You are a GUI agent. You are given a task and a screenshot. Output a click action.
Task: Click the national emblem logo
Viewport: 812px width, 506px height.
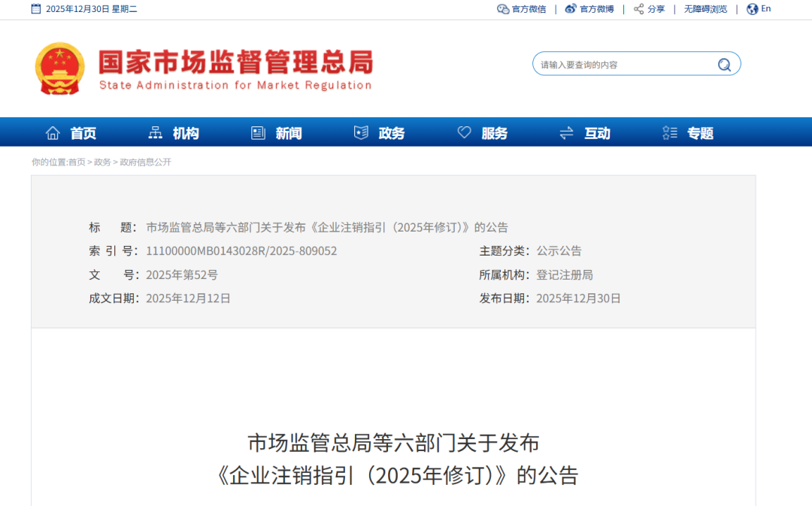(59, 68)
